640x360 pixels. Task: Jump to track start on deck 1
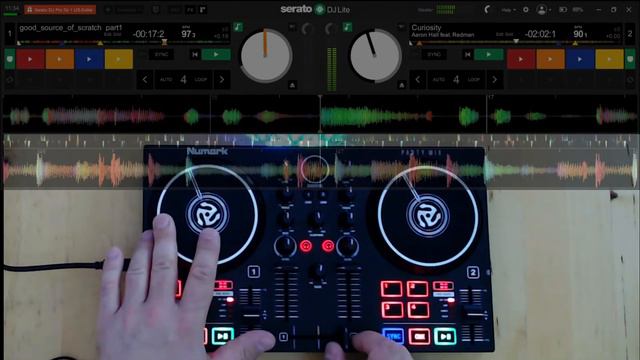195,54
